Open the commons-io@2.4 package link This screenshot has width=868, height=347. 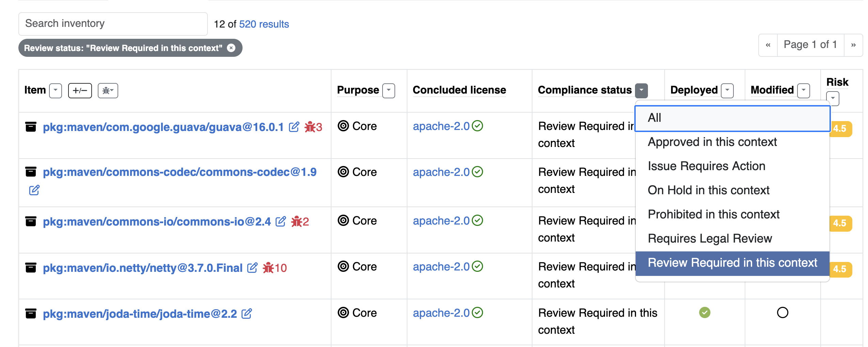click(157, 222)
